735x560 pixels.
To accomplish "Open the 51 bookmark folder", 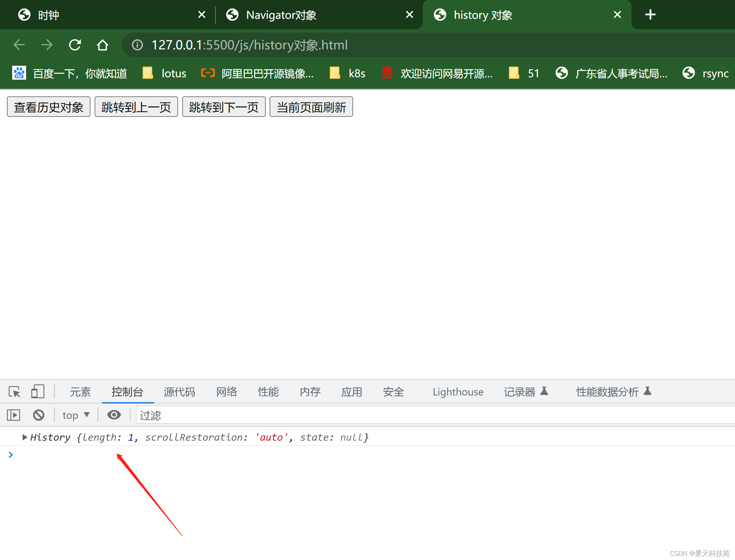I will pos(524,73).
